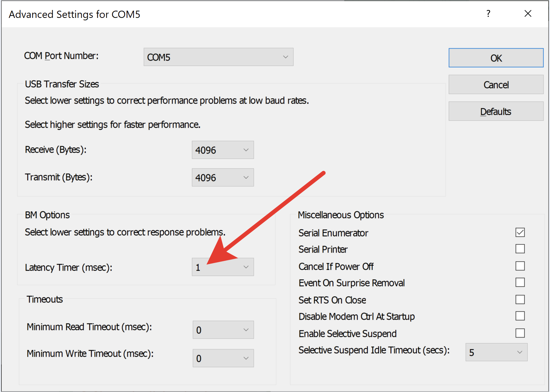Open Minimum Read Timeout dropdown
Image resolution: width=550 pixels, height=392 pixels.
click(x=223, y=330)
